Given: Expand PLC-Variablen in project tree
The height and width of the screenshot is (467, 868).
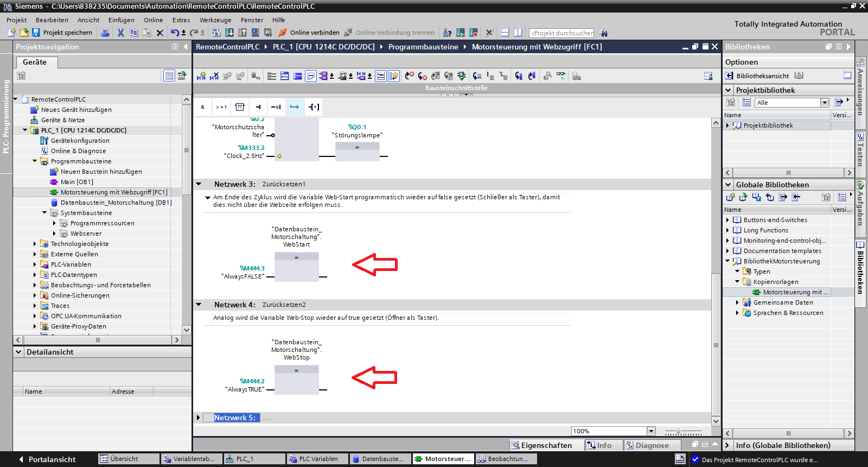Looking at the screenshot, I should [35, 264].
